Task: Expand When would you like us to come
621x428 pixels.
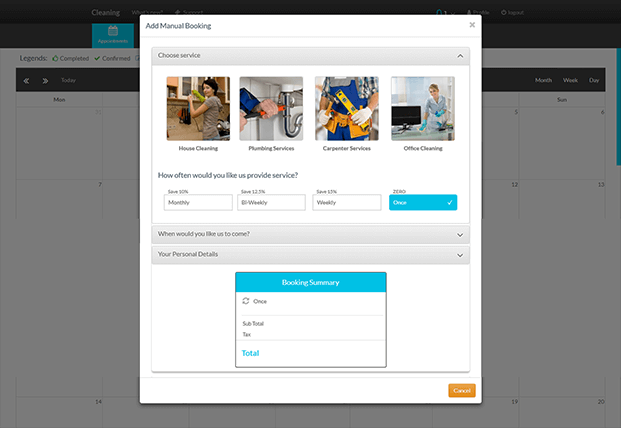Action: point(310,234)
